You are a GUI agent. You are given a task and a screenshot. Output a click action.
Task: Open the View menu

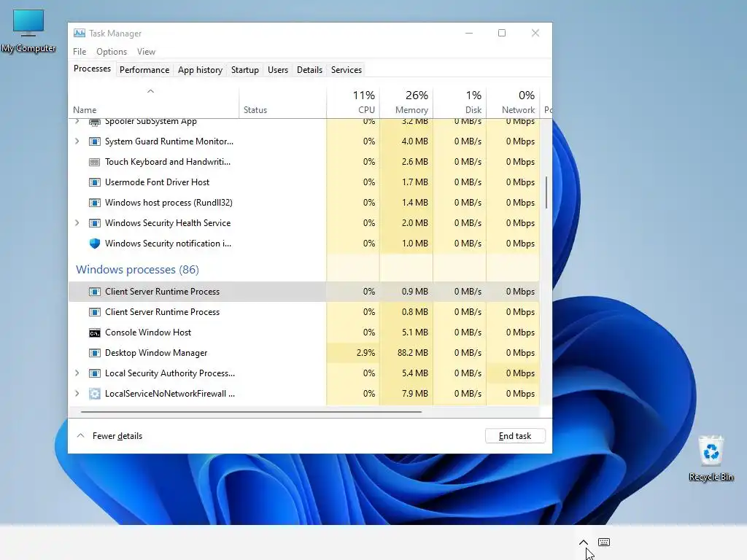coord(146,52)
